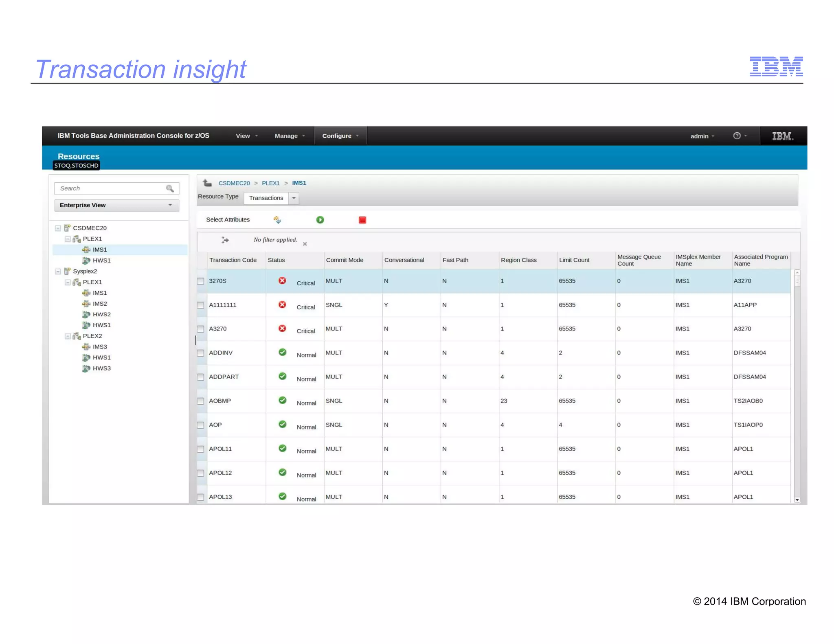Click the normal status icon for AOP
The width and height of the screenshot is (834, 644).
[282, 424]
